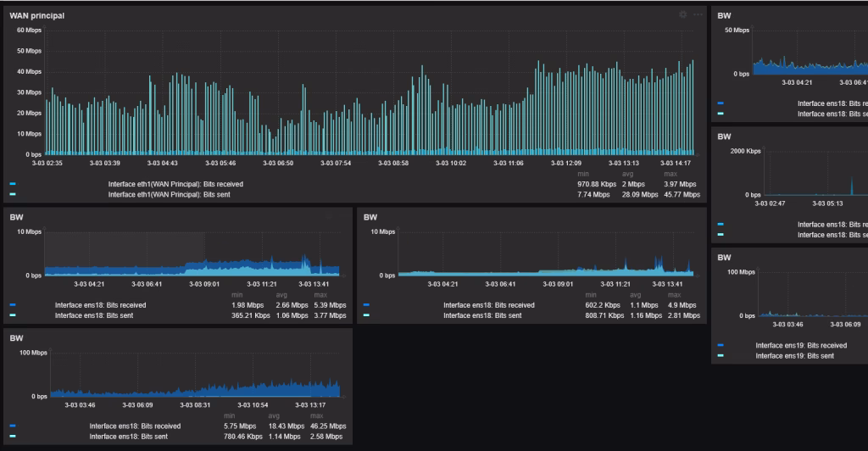The image size is (868, 451).
Task: Click the eth1 Bits sent legend color swatch
Action: click(x=13, y=195)
